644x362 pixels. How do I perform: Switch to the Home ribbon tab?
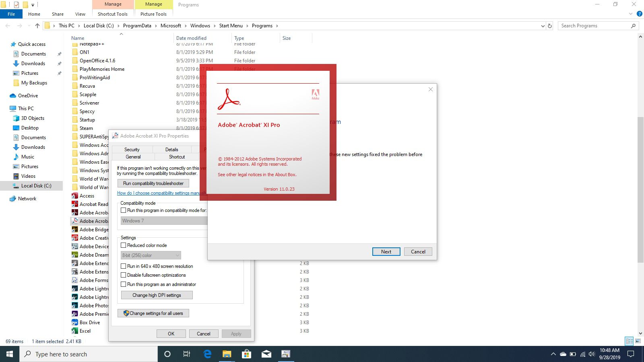coord(34,14)
